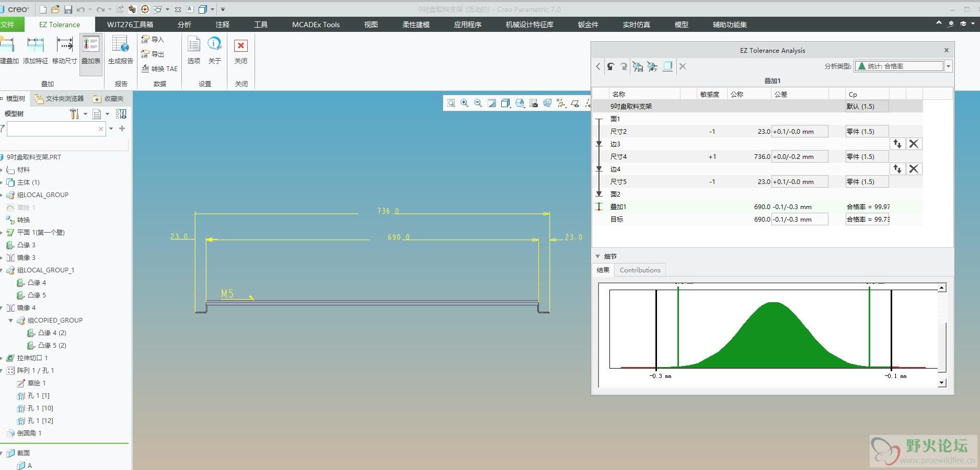This screenshot has height=470, width=980.
Task: Open the Options (选项) settings icon
Action: pyautogui.click(x=194, y=51)
